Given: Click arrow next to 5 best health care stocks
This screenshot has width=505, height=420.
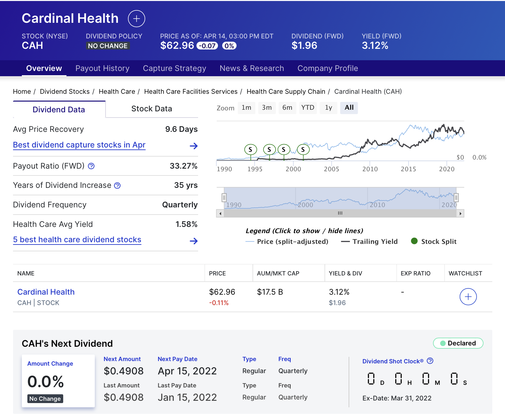Looking at the screenshot, I should [194, 241].
